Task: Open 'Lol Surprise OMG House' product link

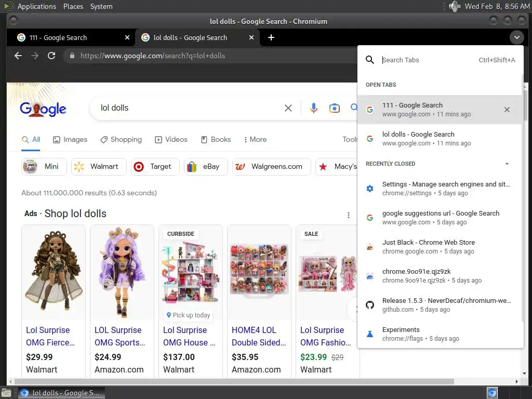Action: [189, 336]
